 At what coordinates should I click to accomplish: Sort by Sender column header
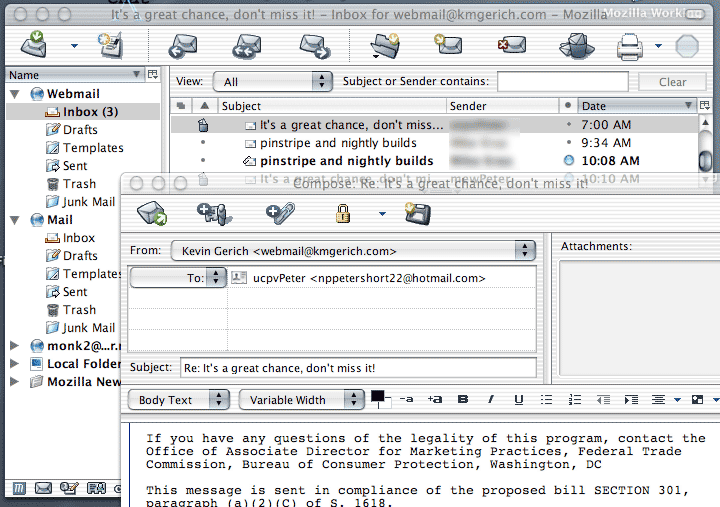(502, 106)
